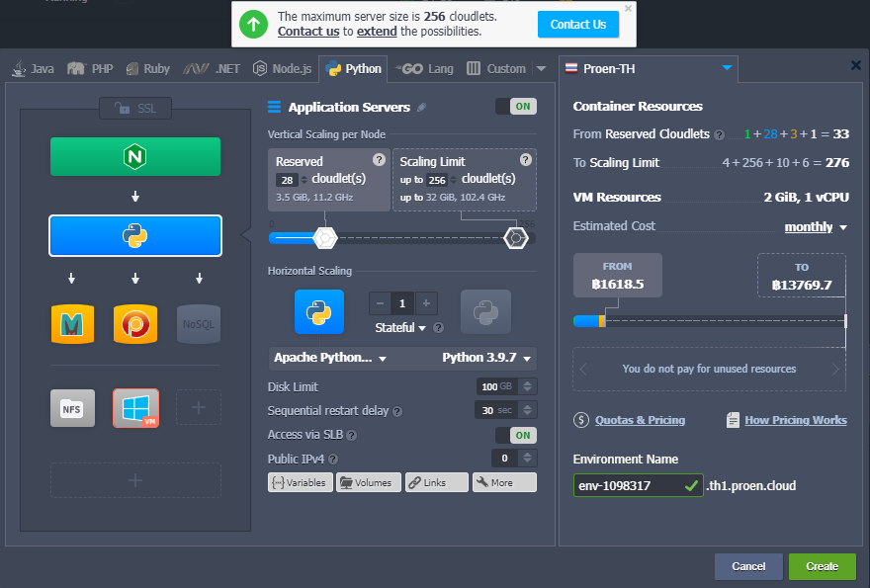
Task: Click Scaling Limit slider handle
Action: pos(516,238)
